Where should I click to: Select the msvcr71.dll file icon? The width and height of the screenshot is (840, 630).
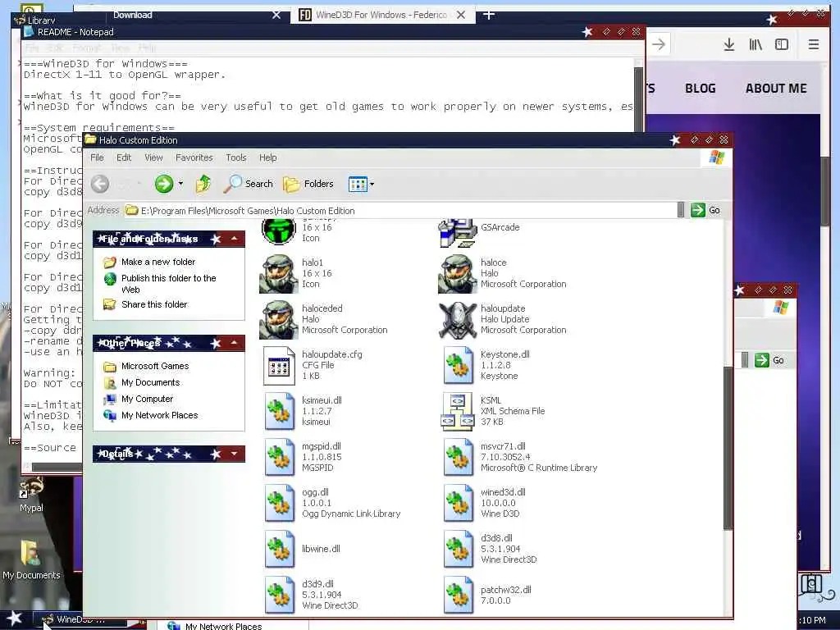[458, 458]
